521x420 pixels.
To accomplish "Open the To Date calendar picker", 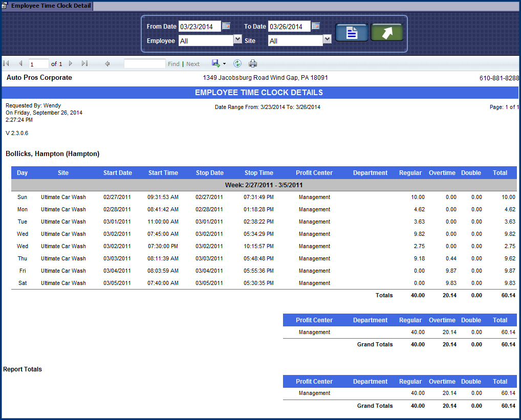I will pyautogui.click(x=315, y=26).
